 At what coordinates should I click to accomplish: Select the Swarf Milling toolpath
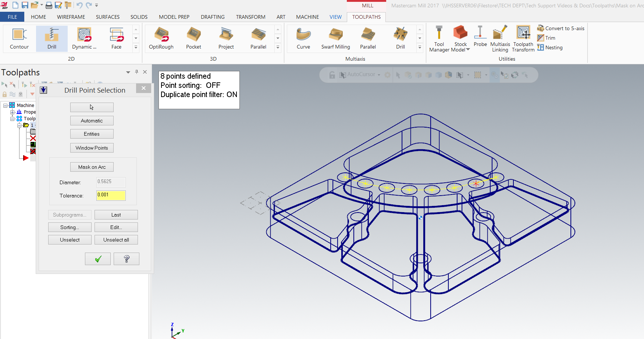[336, 39]
